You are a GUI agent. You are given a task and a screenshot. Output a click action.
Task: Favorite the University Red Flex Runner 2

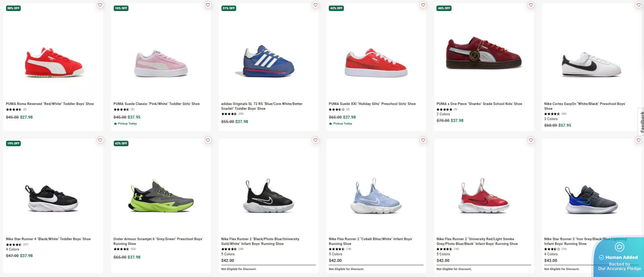[531, 140]
